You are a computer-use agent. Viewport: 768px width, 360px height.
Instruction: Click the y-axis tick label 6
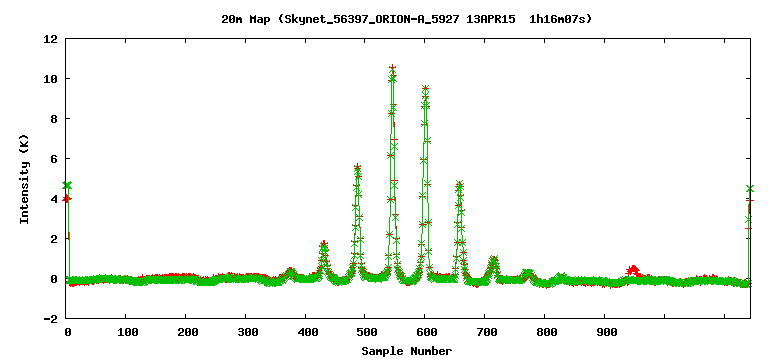point(54,159)
